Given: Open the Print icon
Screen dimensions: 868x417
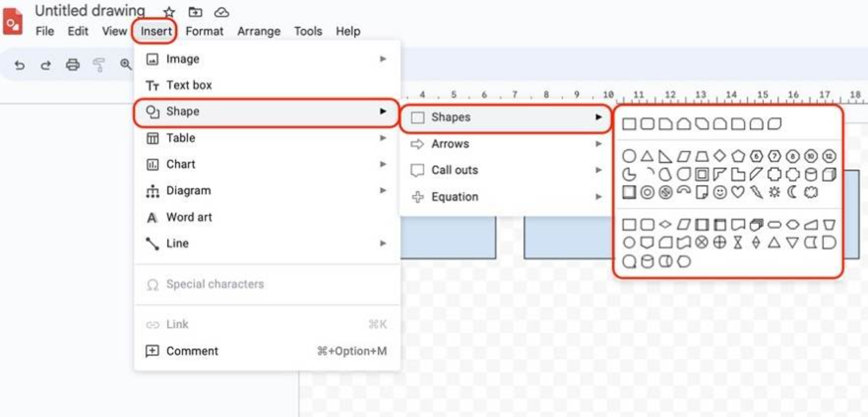Looking at the screenshot, I should pos(72,64).
